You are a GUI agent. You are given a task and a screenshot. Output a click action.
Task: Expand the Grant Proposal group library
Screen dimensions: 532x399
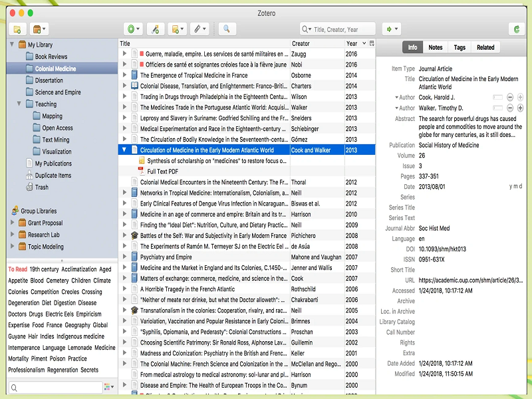(12, 223)
